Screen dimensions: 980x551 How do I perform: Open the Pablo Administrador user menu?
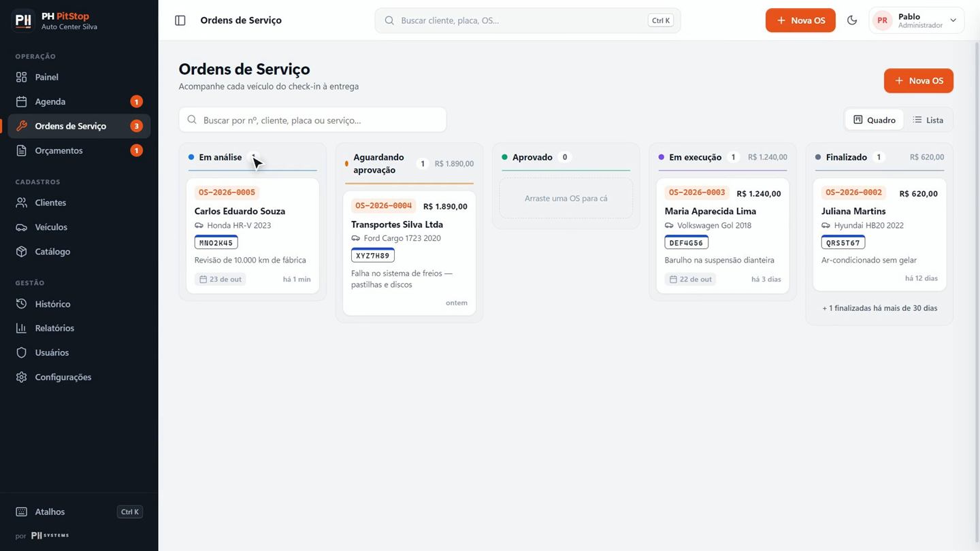pyautogui.click(x=917, y=20)
